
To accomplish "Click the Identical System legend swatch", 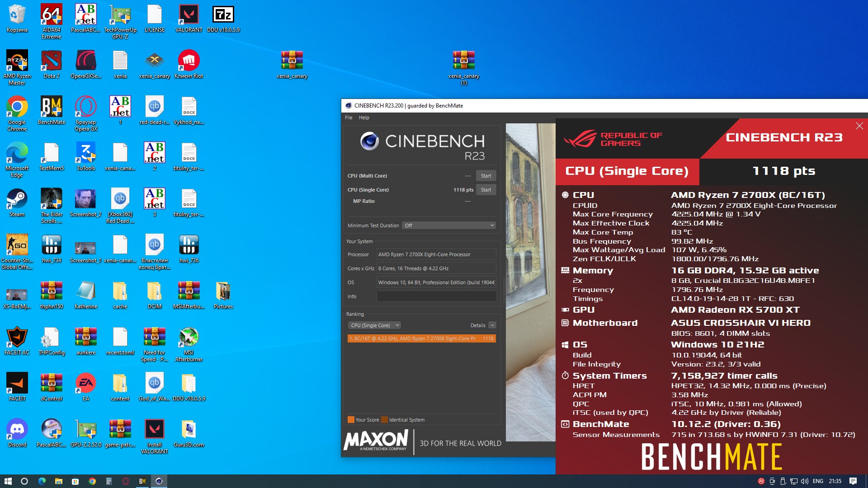I will [384, 420].
